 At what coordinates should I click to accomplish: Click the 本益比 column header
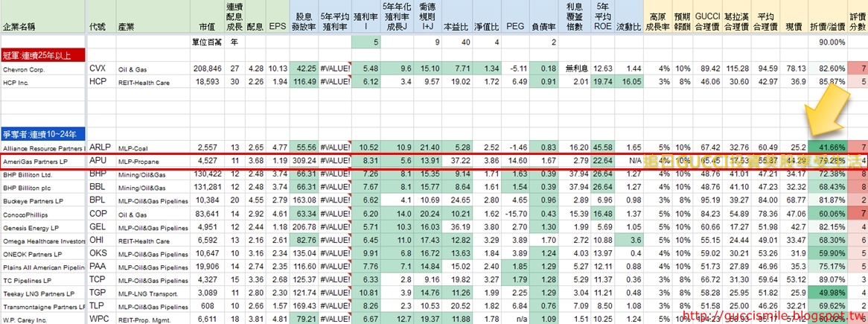456,16
